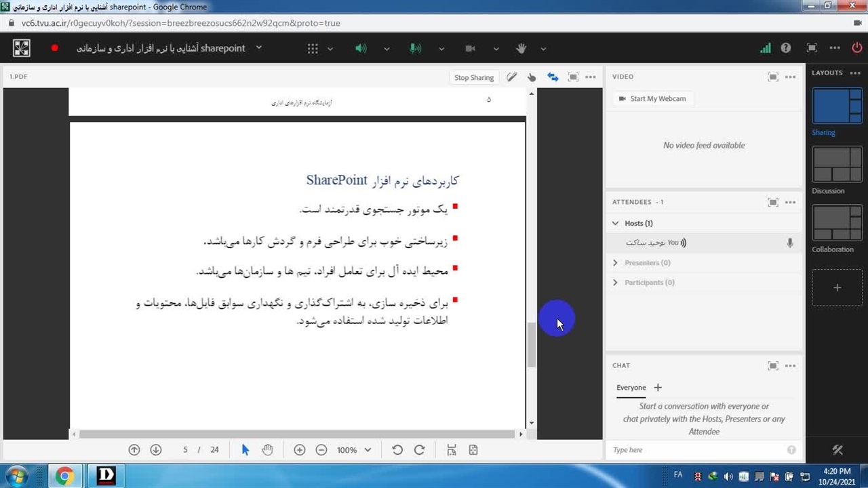Click the Draw pencil icon in share panel
The height and width of the screenshot is (488, 868).
[x=512, y=77]
